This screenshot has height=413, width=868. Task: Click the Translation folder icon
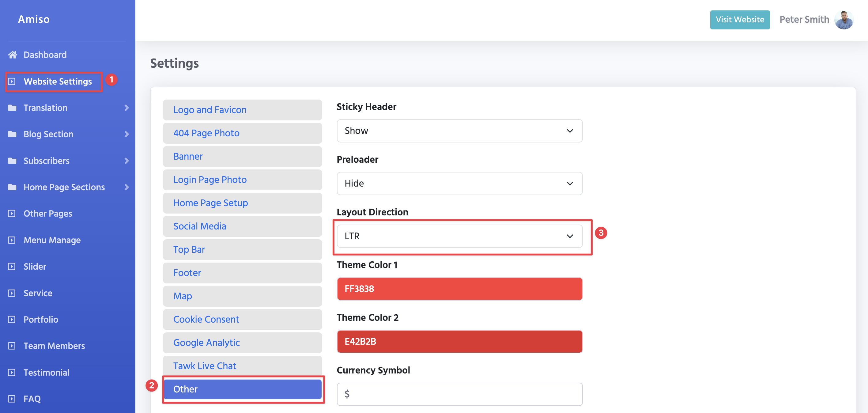point(12,108)
